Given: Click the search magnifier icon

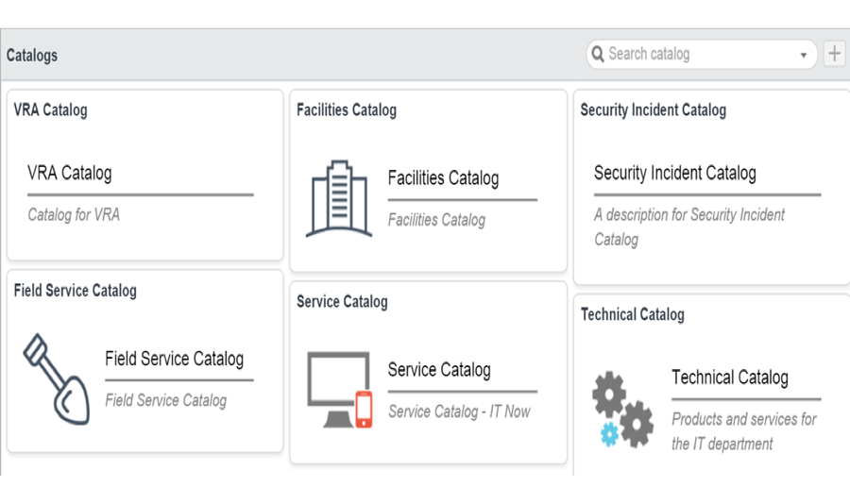Looking at the screenshot, I should [598, 55].
